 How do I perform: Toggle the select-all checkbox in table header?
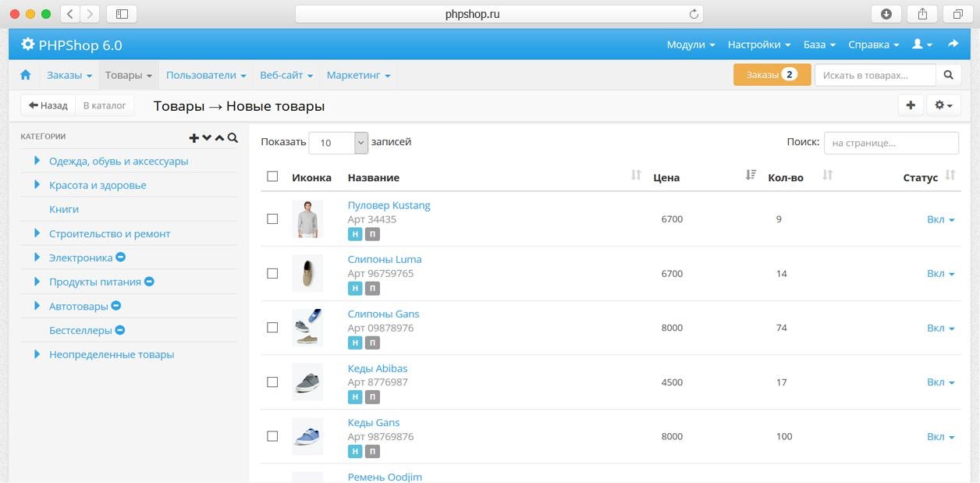point(272,176)
